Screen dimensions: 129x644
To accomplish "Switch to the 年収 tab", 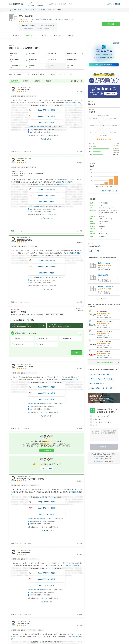I will click(x=43, y=36).
